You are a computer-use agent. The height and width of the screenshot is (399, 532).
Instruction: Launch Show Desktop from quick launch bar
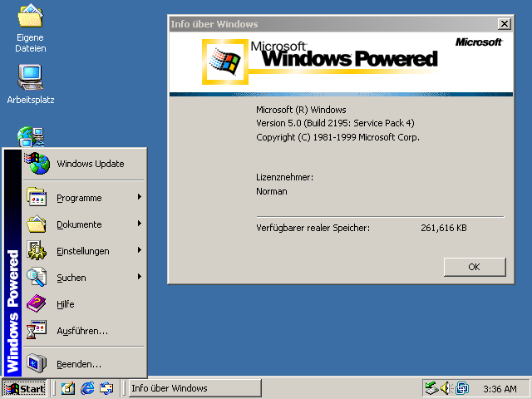68,388
